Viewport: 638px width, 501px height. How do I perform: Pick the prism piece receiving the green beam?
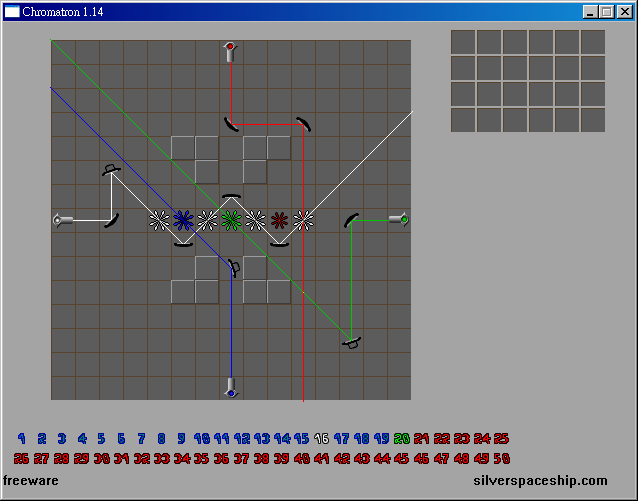coord(352,343)
